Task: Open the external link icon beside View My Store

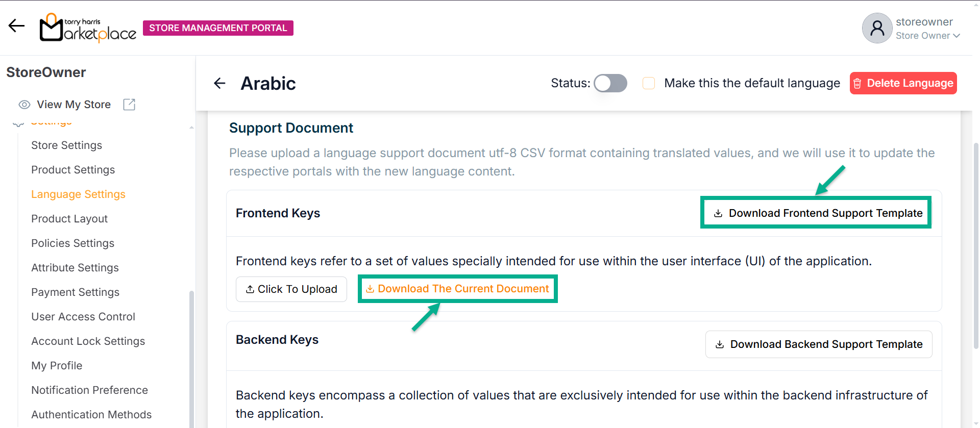Action: click(129, 105)
